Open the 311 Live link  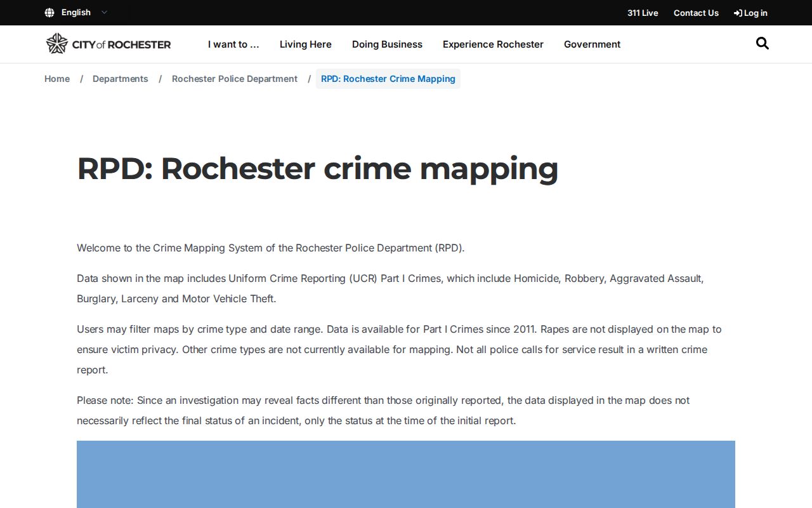pyautogui.click(x=643, y=13)
